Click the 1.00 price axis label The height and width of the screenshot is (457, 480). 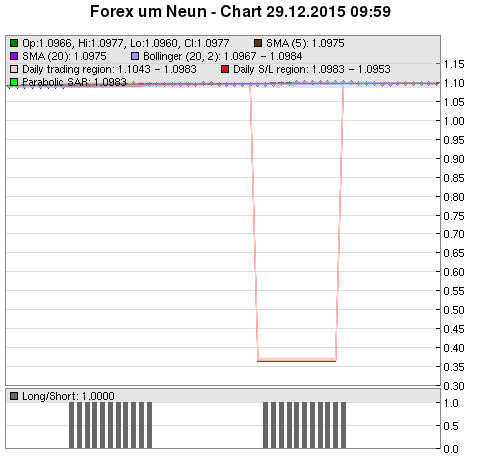[x=454, y=121]
